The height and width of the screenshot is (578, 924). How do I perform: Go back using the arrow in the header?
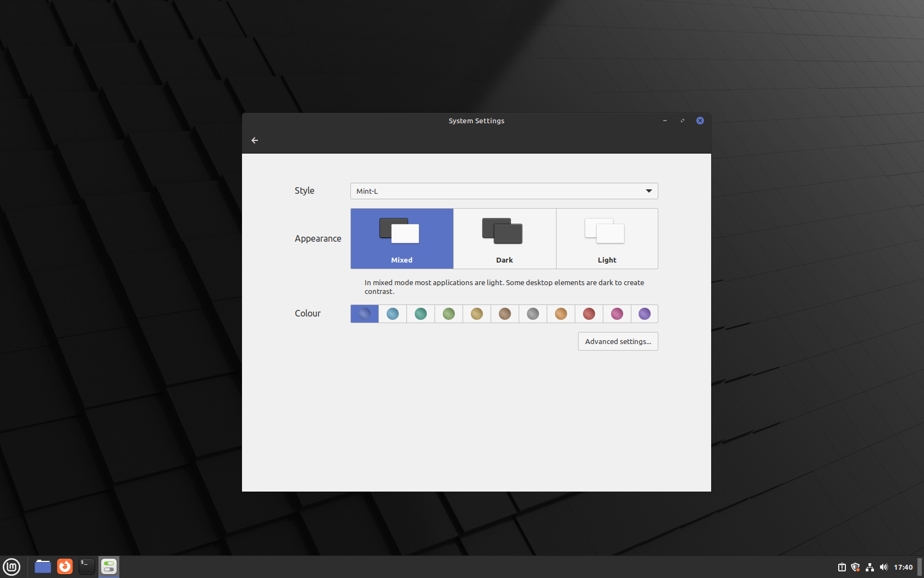(255, 140)
